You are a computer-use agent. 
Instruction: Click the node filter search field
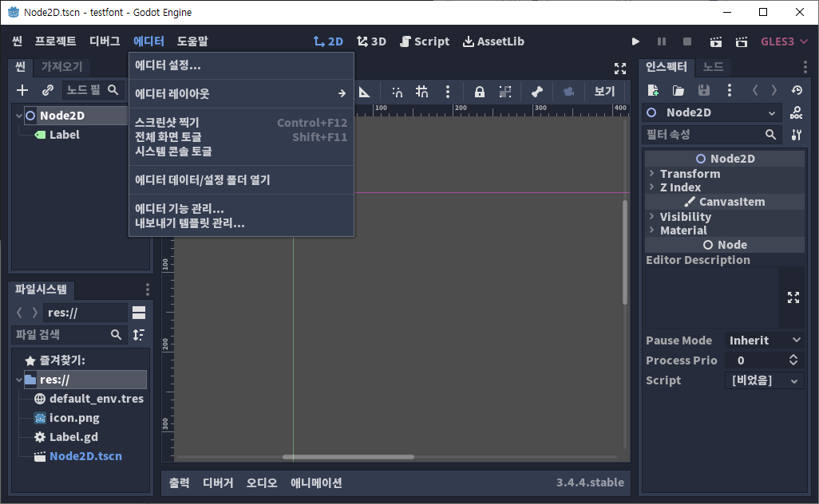pyautogui.click(x=93, y=90)
